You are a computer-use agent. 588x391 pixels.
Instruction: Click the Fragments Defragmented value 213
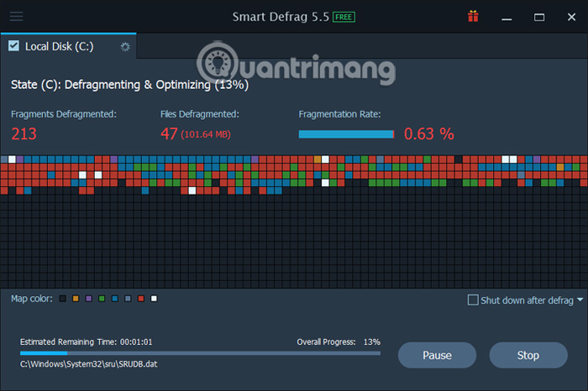[x=24, y=133]
